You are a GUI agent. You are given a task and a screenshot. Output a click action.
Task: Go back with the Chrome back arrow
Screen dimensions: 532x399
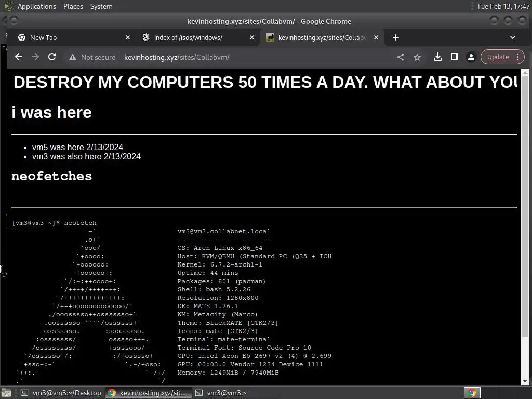(19, 57)
